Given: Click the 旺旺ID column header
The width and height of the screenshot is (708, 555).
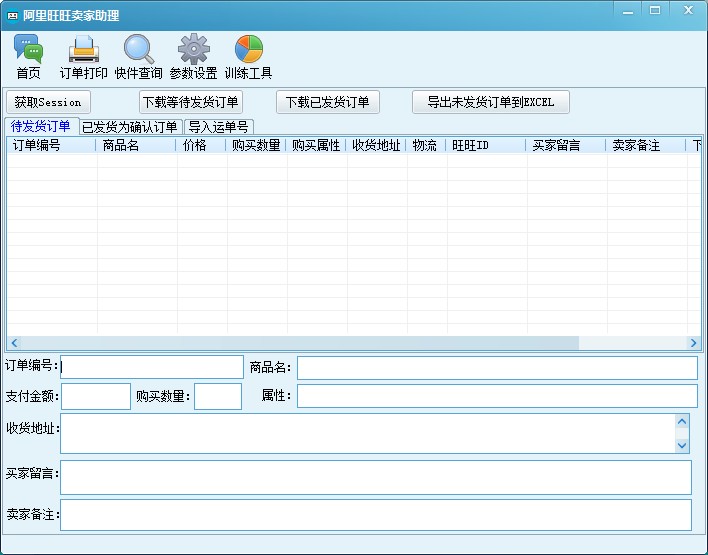Looking at the screenshot, I should point(486,145).
